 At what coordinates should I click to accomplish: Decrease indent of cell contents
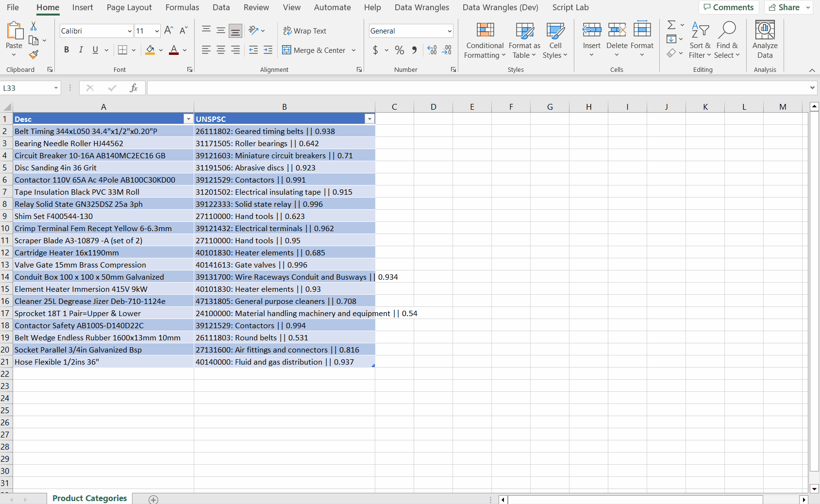(x=253, y=50)
